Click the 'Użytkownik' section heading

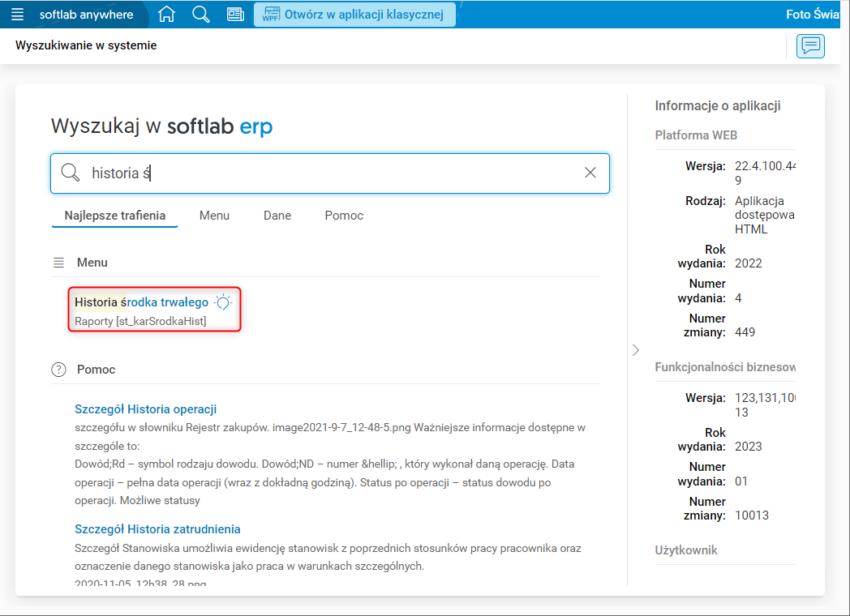685,550
